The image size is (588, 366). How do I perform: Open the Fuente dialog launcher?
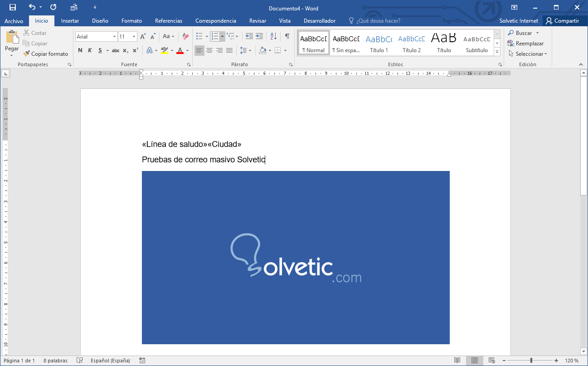coord(188,65)
